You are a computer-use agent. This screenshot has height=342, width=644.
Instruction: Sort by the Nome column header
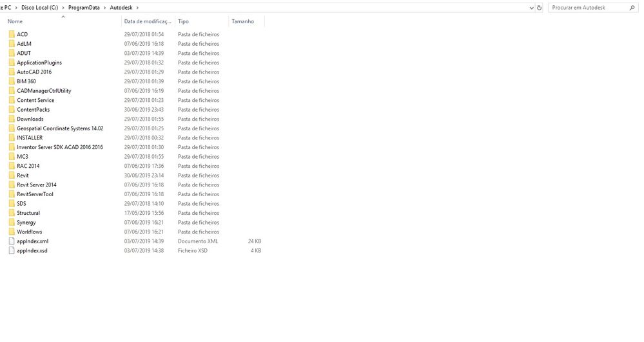coord(15,21)
